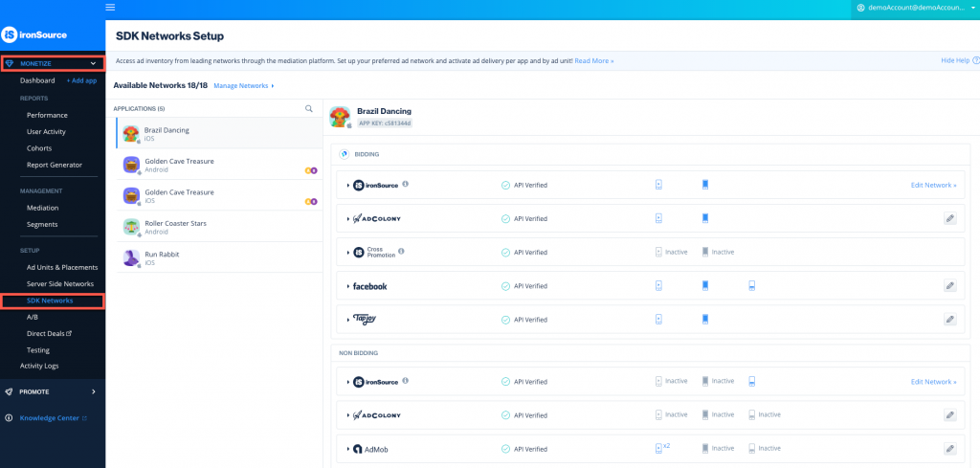
Task: Edit facebook network with pencil icon
Action: (950, 285)
